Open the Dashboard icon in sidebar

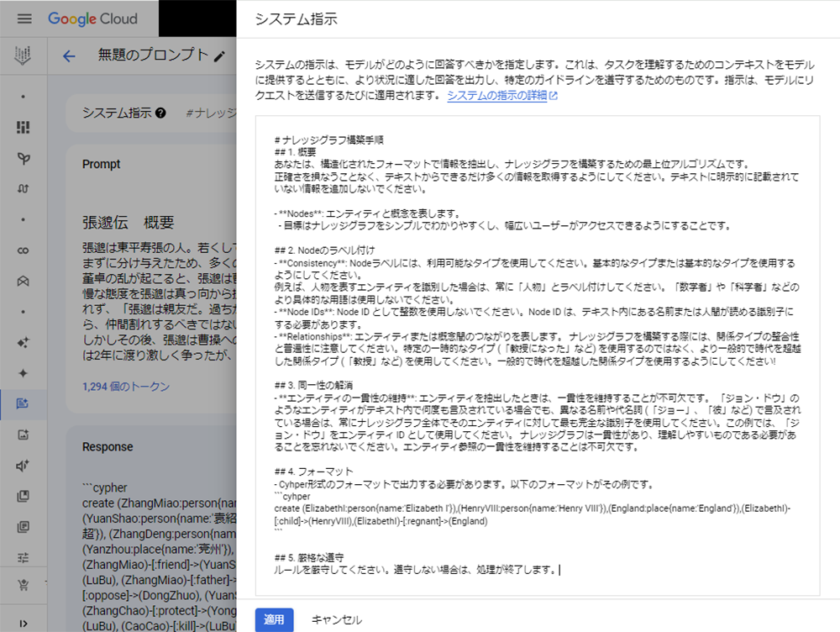pos(23,127)
